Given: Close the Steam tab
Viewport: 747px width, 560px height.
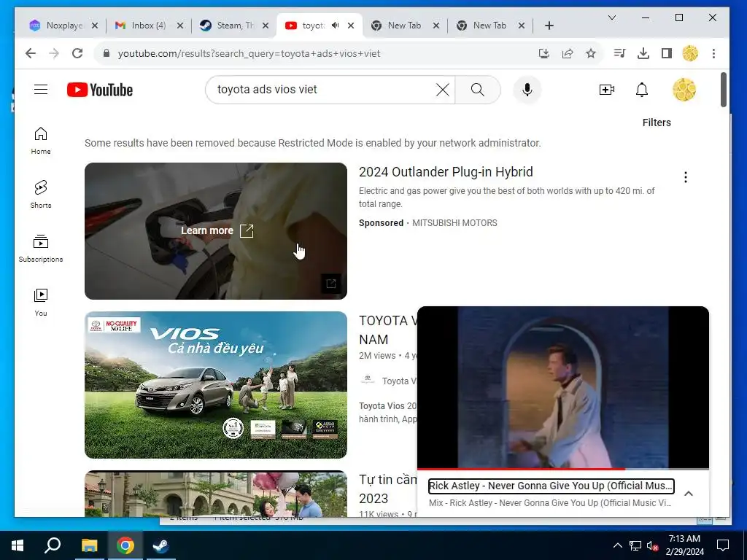Looking at the screenshot, I should coord(266,26).
